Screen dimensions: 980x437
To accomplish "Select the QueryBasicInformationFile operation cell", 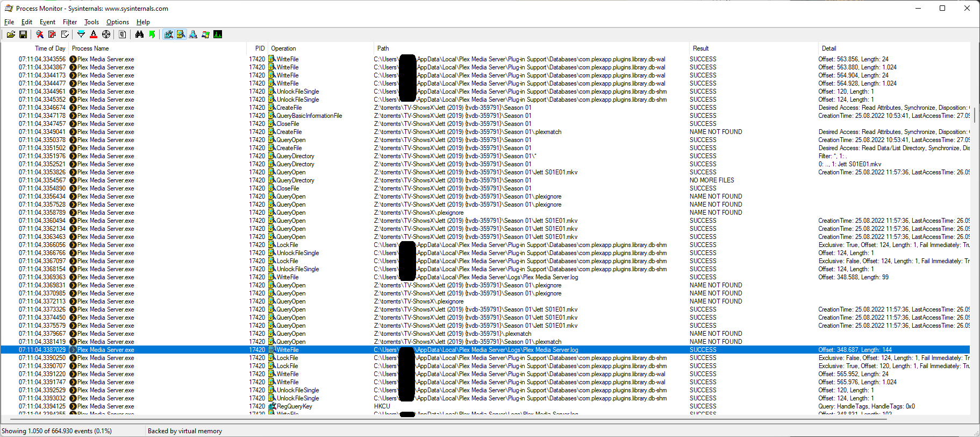I will coord(309,116).
